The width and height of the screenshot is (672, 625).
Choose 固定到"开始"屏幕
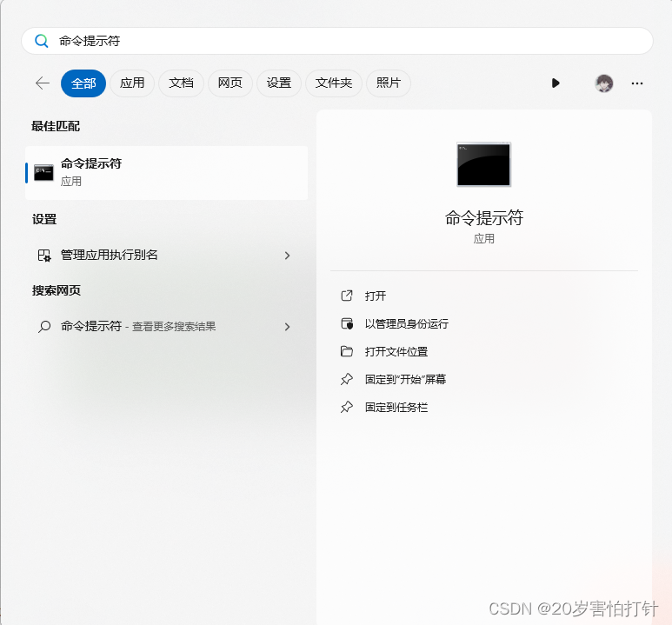point(405,380)
